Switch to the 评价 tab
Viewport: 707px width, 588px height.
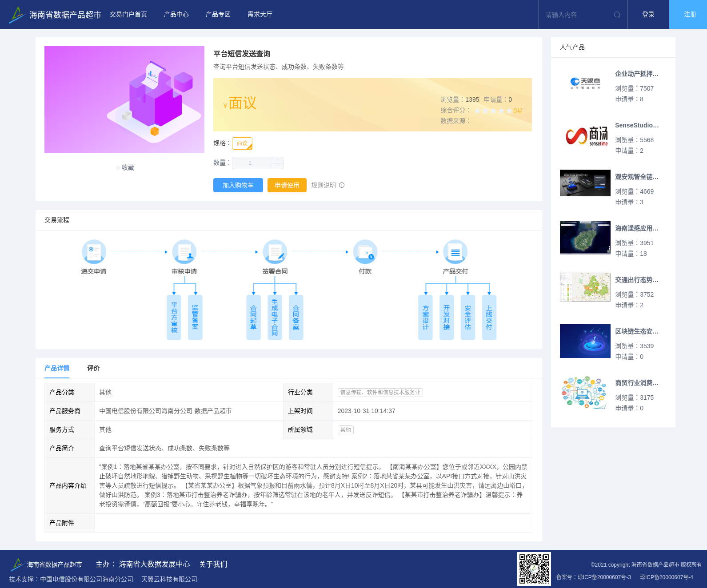pos(93,368)
